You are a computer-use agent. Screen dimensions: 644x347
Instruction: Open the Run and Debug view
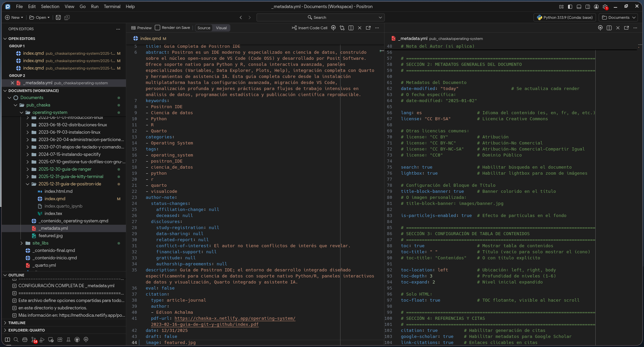coord(42,340)
